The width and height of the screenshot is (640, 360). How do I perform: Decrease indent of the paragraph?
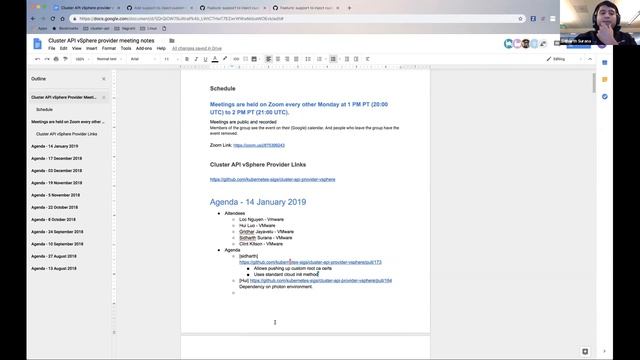click(x=347, y=59)
